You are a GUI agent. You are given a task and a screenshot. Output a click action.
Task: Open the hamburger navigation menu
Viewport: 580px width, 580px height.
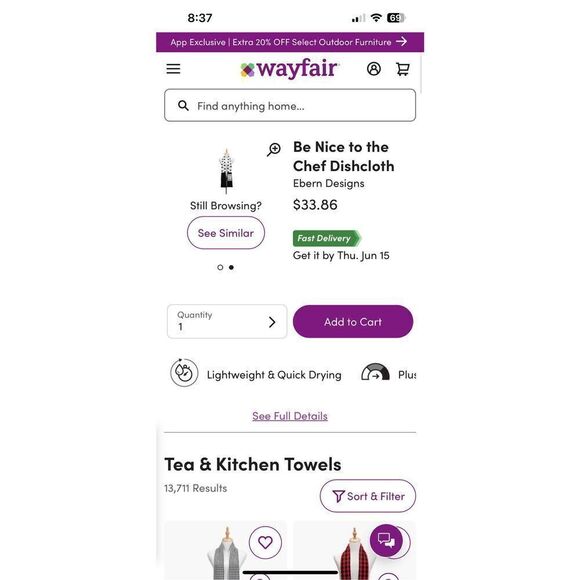(173, 69)
